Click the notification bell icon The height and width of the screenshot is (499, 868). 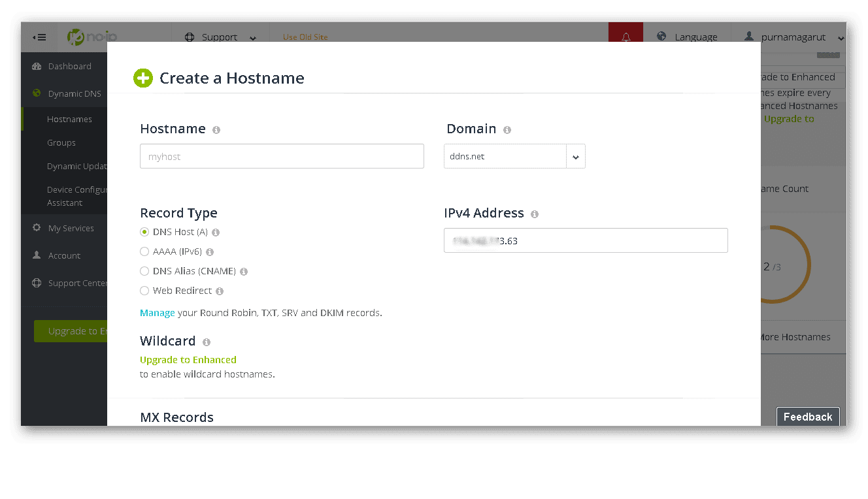point(626,37)
